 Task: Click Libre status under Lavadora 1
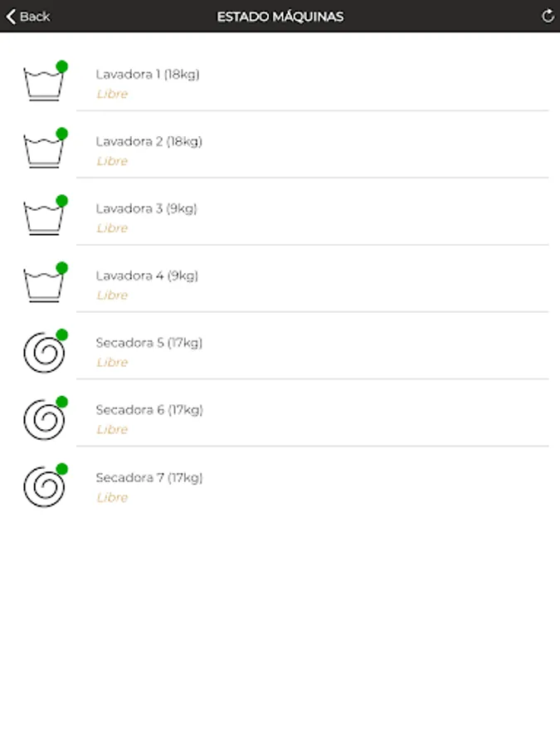coord(112,94)
